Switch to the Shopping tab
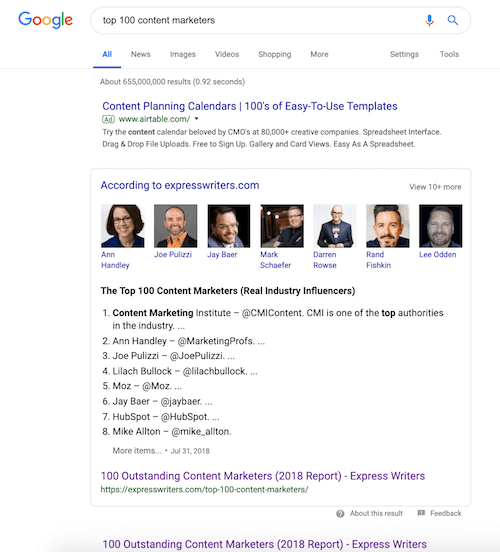Image resolution: width=500 pixels, height=552 pixels. tap(274, 55)
